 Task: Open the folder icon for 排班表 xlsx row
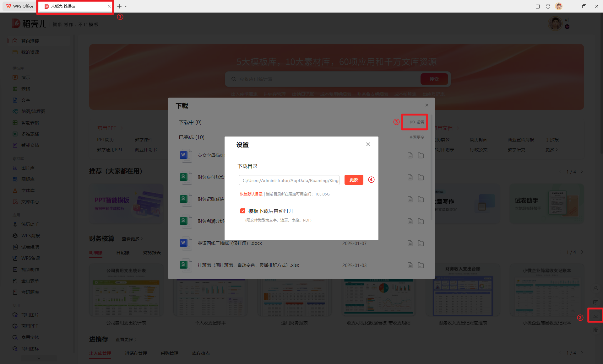click(x=421, y=265)
